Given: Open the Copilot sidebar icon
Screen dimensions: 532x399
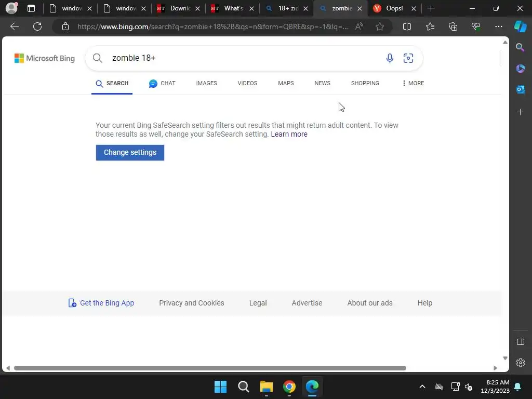Looking at the screenshot, I should (520, 26).
